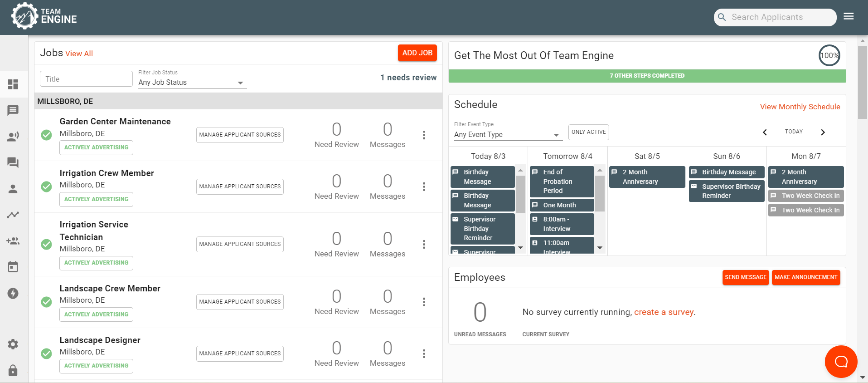Open the single person sidebar icon
This screenshot has width=868, height=383.
point(13,189)
